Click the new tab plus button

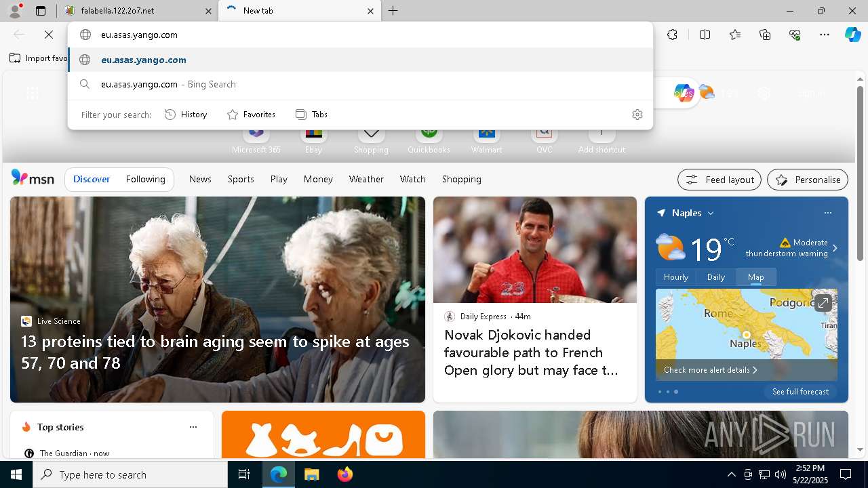(393, 11)
